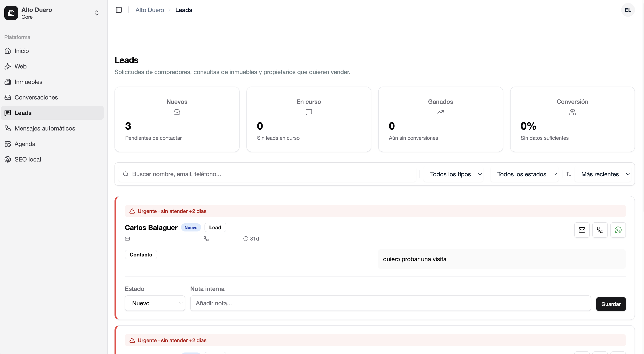Open Más recientes sort dropdown
Image resolution: width=644 pixels, height=354 pixels.
(x=603, y=174)
